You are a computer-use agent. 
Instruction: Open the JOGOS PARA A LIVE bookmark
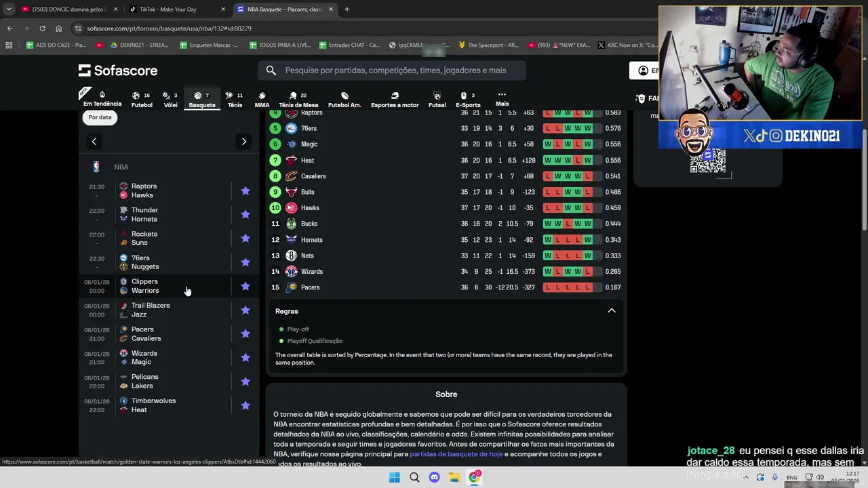(280, 45)
